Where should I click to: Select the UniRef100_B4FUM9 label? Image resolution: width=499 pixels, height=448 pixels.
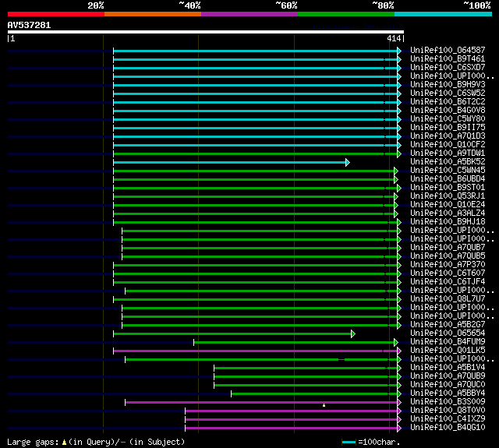click(x=448, y=342)
